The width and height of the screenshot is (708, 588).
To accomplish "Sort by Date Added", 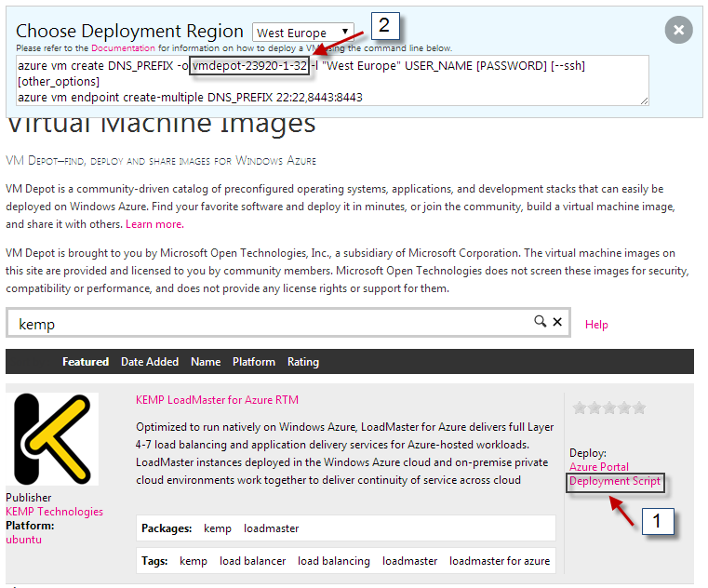I will 150,362.
